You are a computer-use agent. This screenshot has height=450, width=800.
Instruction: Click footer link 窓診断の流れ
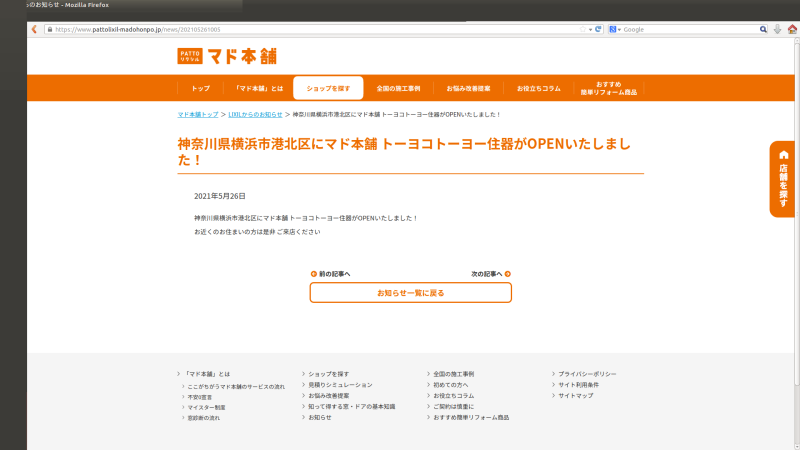tap(204, 418)
